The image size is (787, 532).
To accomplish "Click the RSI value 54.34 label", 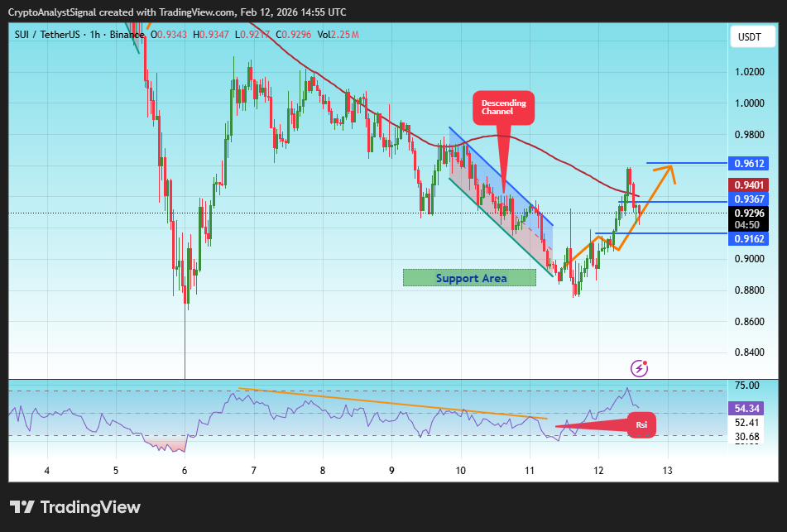I will pos(746,408).
